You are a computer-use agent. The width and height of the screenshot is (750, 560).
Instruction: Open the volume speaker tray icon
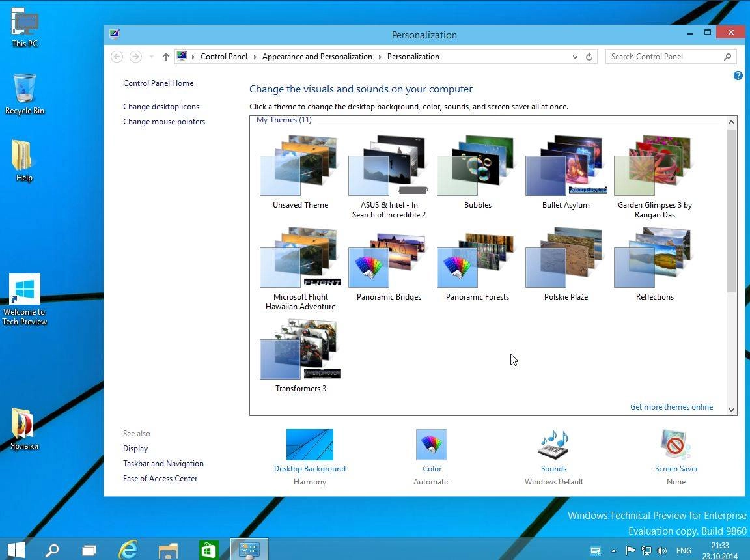pyautogui.click(x=662, y=550)
